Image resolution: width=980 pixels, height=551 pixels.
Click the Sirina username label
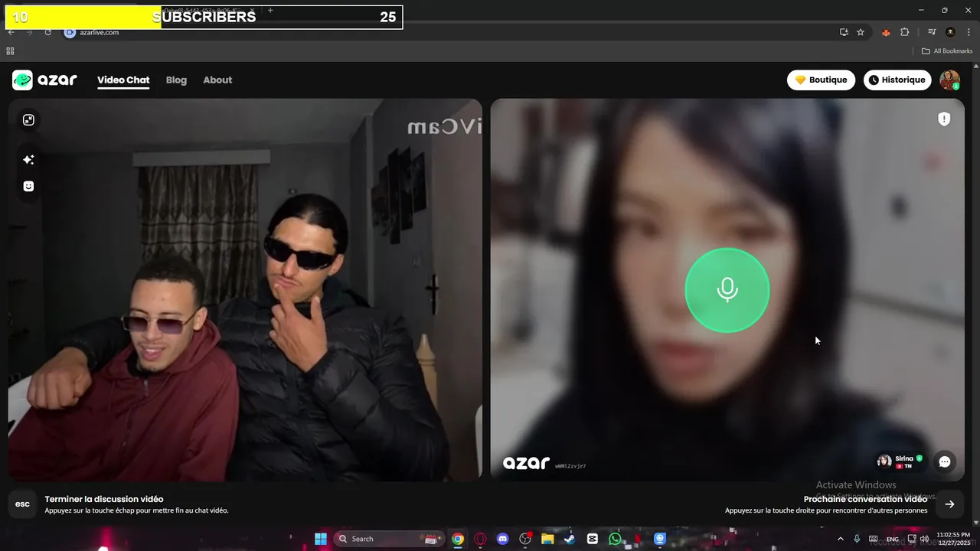[904, 458]
